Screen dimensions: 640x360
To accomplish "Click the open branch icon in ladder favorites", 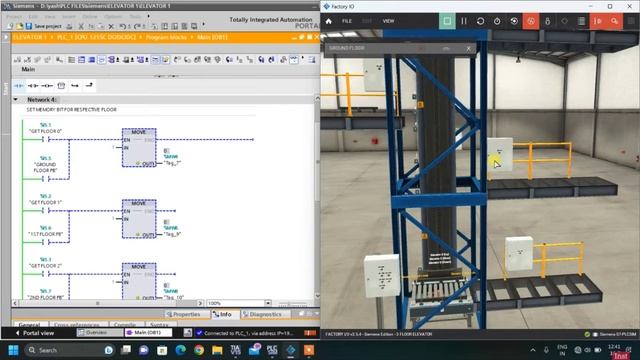I will 75,86.
